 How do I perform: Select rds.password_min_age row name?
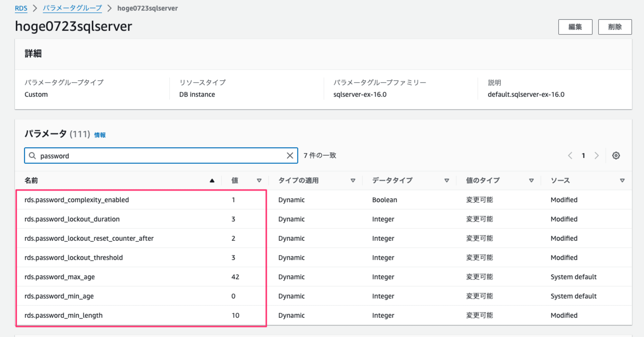coord(59,296)
